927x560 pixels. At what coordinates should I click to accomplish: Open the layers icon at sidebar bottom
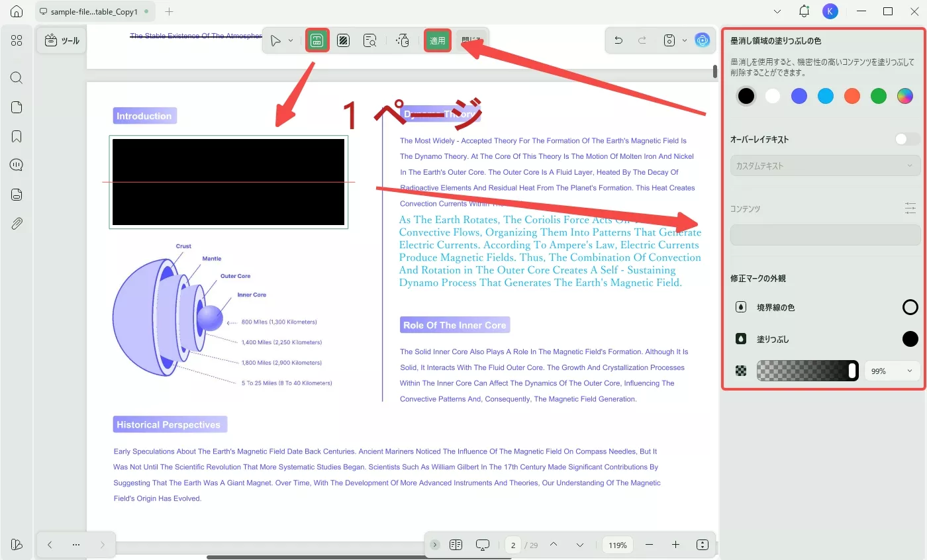pos(17,544)
